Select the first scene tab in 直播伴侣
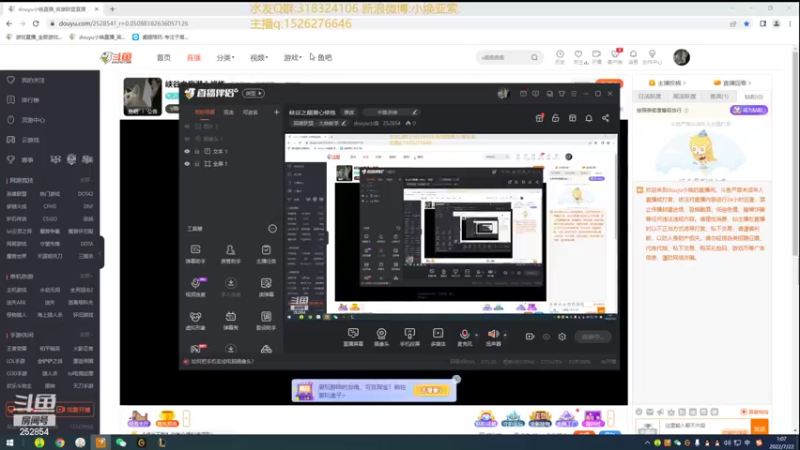Screen dimensions: 800x450 click(x=205, y=112)
